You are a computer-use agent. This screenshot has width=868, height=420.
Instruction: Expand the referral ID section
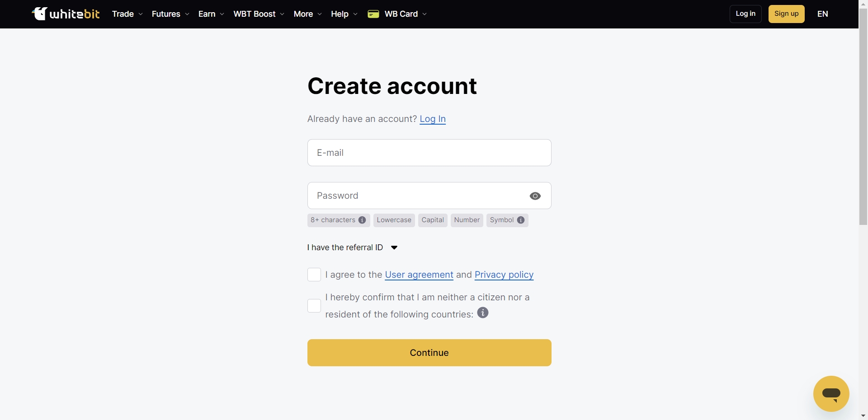coord(353,247)
